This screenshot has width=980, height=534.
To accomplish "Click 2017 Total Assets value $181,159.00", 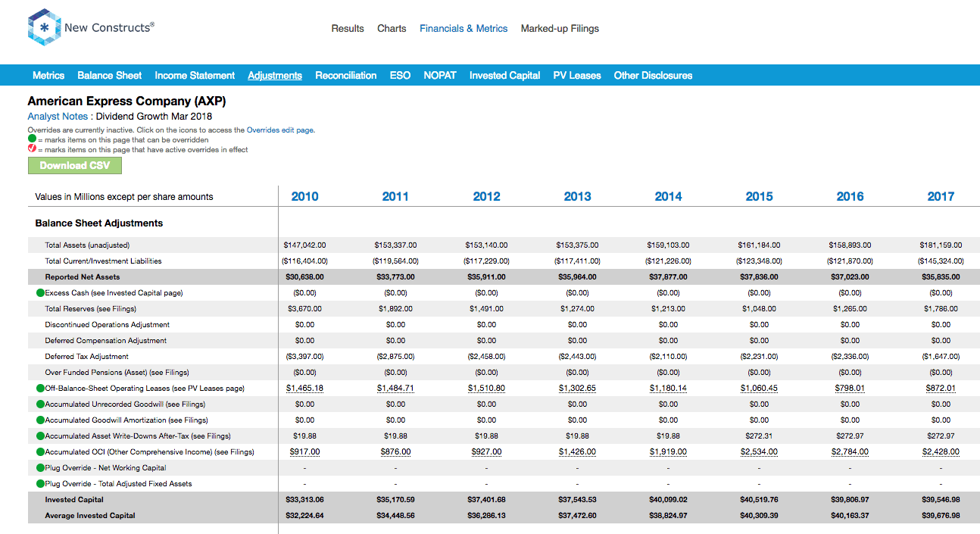I will 941,245.
